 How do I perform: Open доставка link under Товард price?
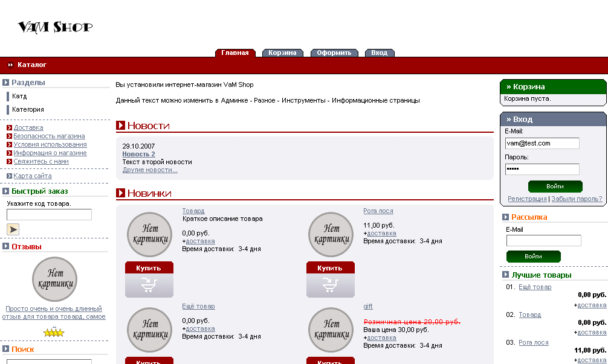pyautogui.click(x=200, y=241)
